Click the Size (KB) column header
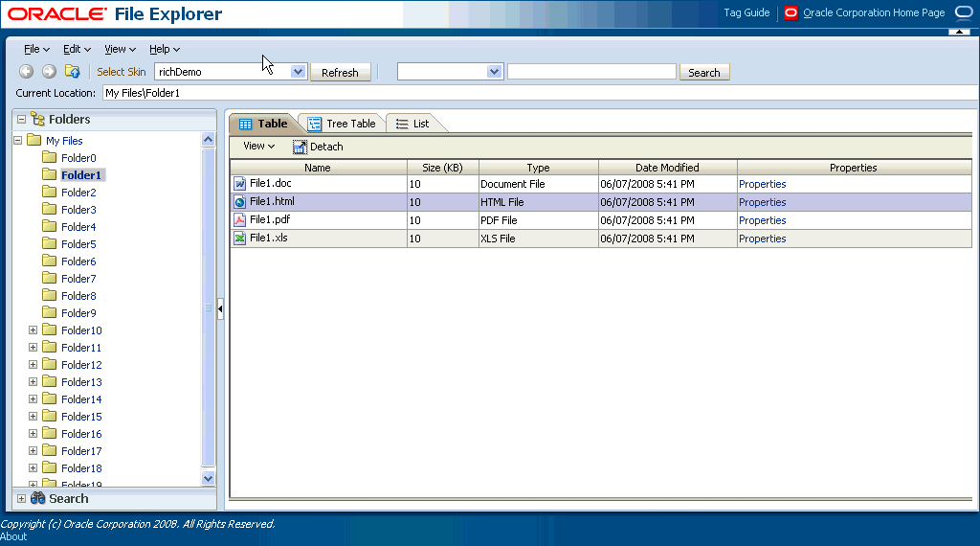 tap(442, 168)
